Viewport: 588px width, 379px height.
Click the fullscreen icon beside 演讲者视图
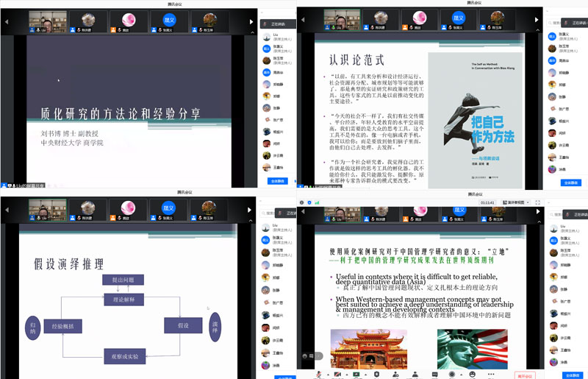537,202
